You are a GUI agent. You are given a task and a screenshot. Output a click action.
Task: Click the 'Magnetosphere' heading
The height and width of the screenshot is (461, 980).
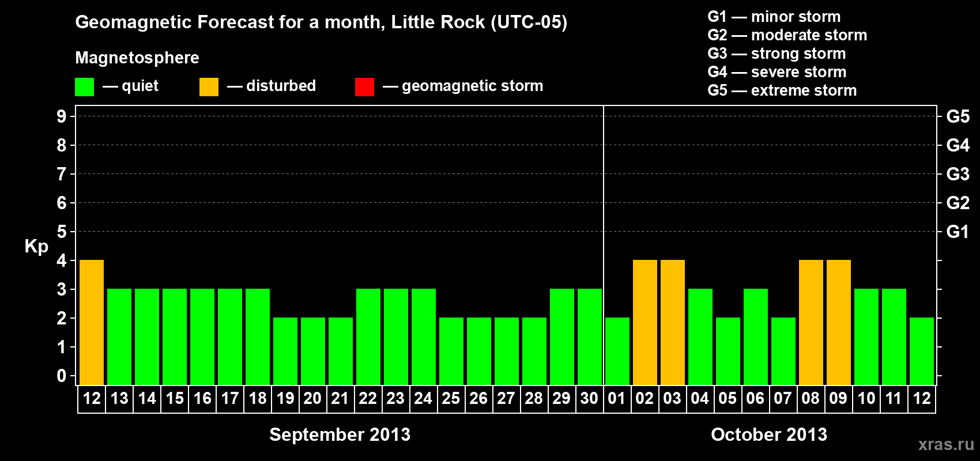pyautogui.click(x=137, y=58)
